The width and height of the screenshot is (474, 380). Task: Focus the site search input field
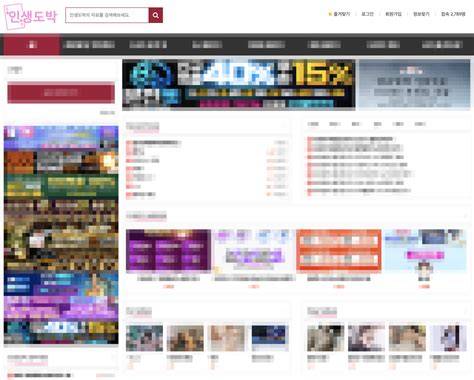[x=107, y=15]
